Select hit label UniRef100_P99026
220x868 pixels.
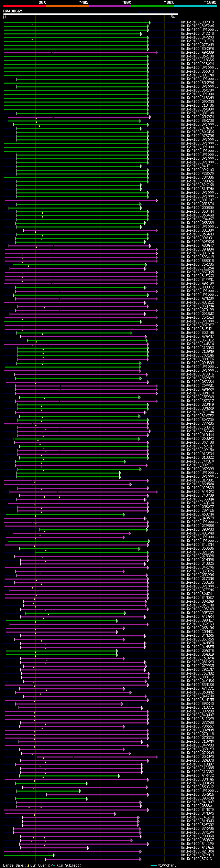point(197,181)
